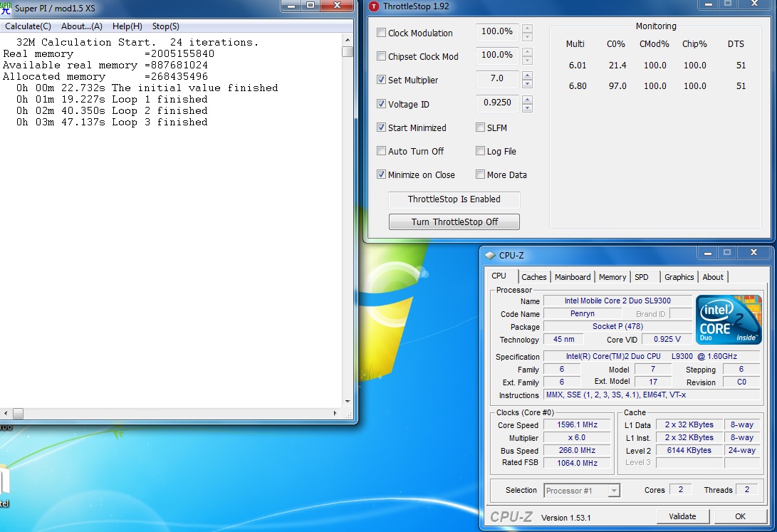This screenshot has width=777, height=532.
Task: Enable the SLFM checkbox
Action: [x=480, y=127]
